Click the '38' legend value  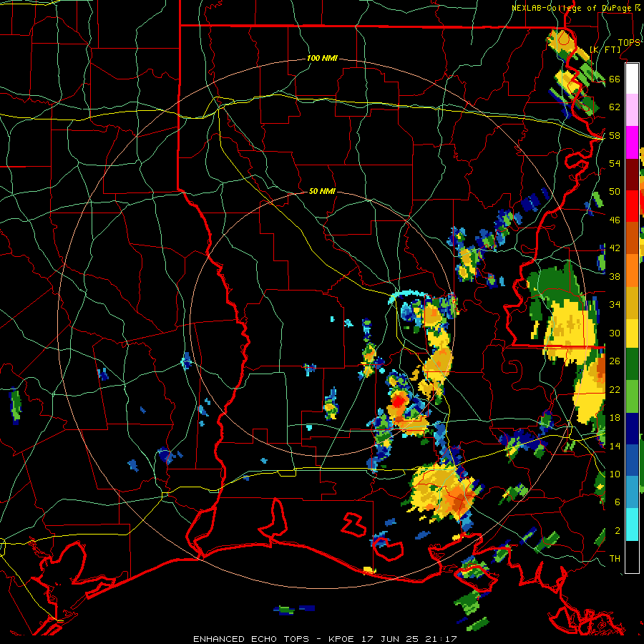tap(615, 276)
